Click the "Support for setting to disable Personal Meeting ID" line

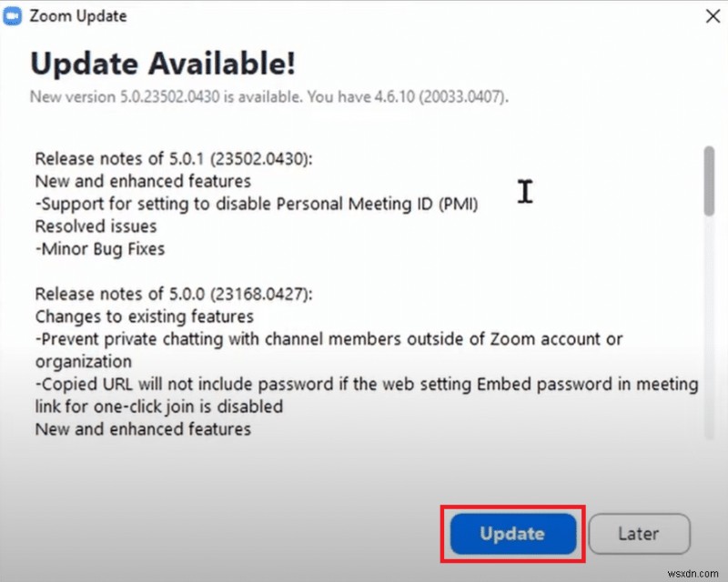[x=257, y=204]
